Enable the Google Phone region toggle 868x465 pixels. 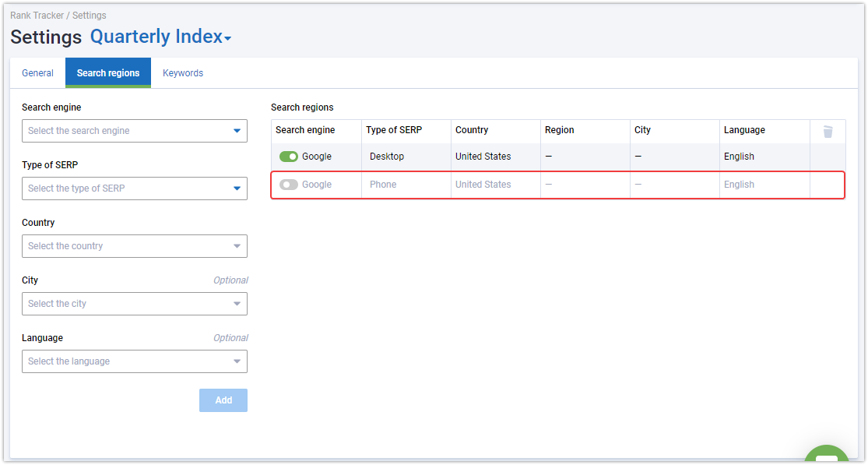tap(288, 185)
